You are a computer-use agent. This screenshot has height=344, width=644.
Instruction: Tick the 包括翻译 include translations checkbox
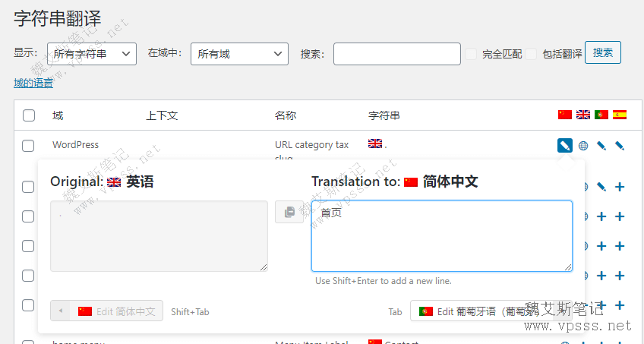[x=532, y=54]
